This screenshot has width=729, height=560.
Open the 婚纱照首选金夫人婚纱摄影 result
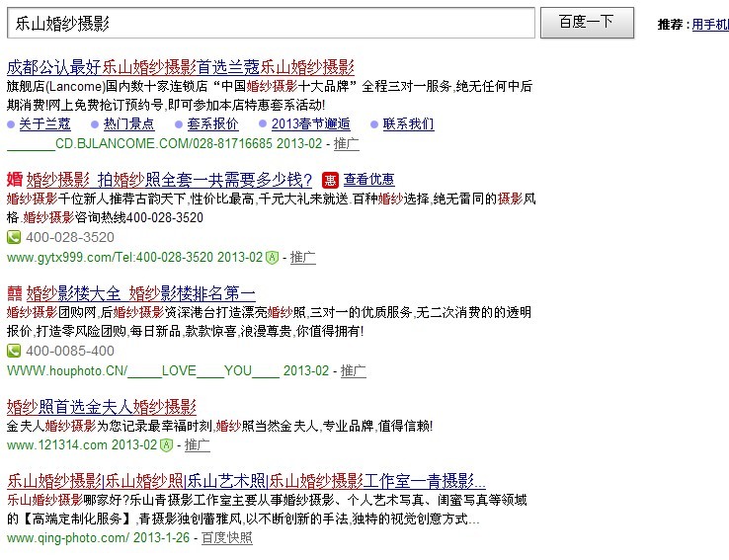(102, 407)
